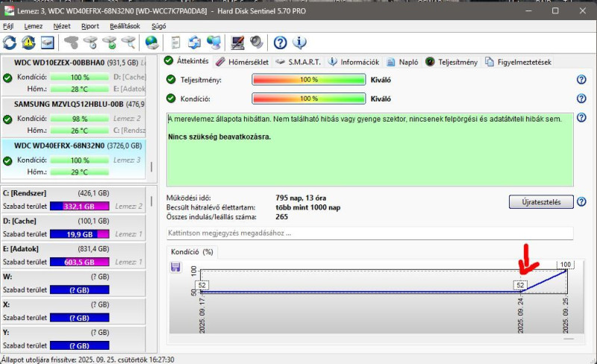This screenshot has height=364, width=597.
Task: Click the help icon beside Kondíció bar
Action: click(x=581, y=98)
